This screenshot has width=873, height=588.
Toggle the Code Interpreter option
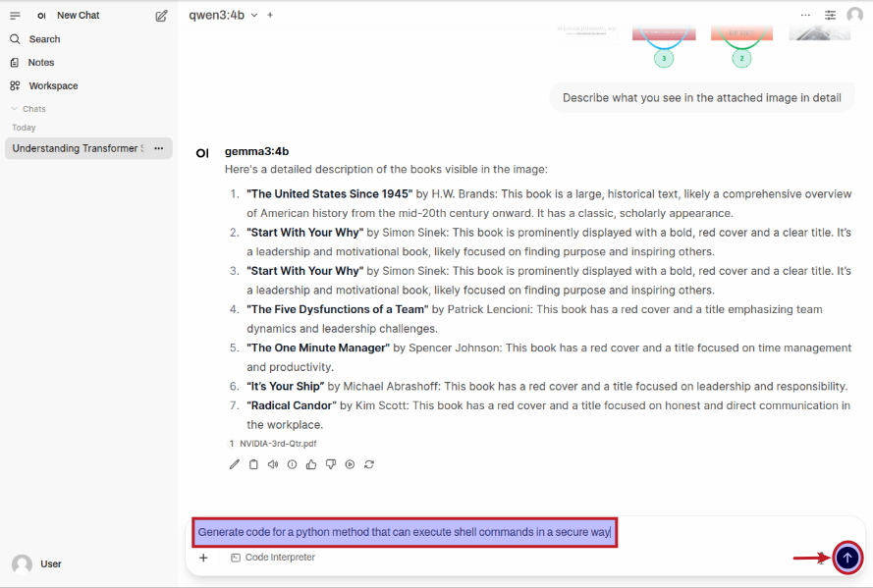[x=273, y=558]
